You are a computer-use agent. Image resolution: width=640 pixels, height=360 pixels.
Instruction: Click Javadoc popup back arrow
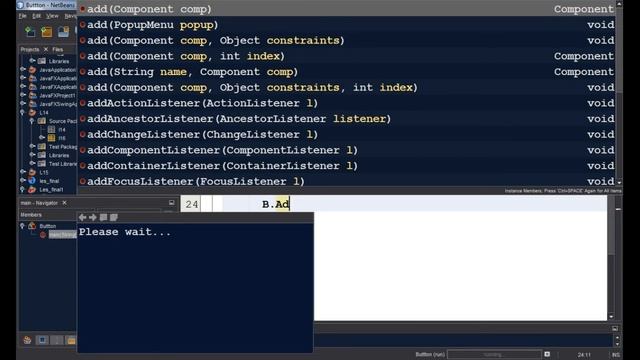point(82,218)
